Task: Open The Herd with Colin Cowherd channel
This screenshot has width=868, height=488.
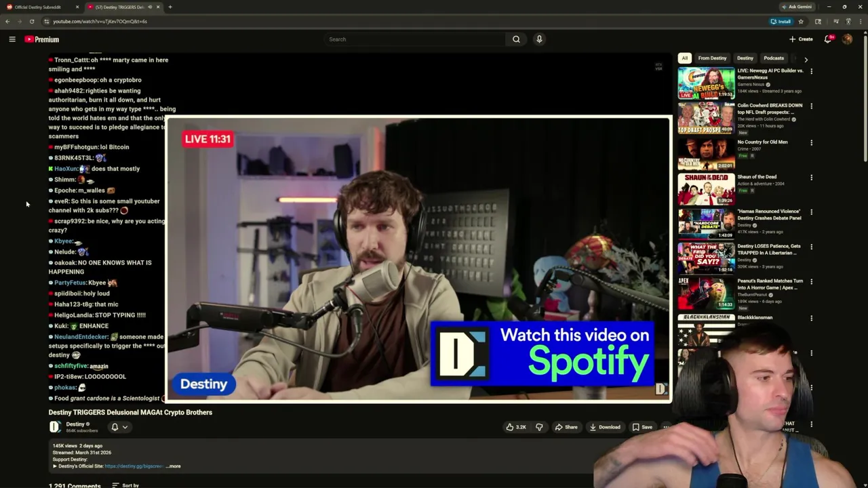Action: pos(764,119)
